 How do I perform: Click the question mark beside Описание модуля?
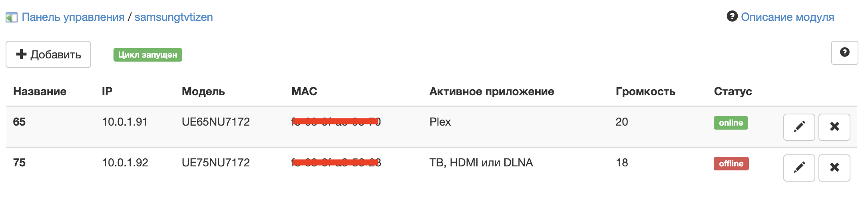732,16
